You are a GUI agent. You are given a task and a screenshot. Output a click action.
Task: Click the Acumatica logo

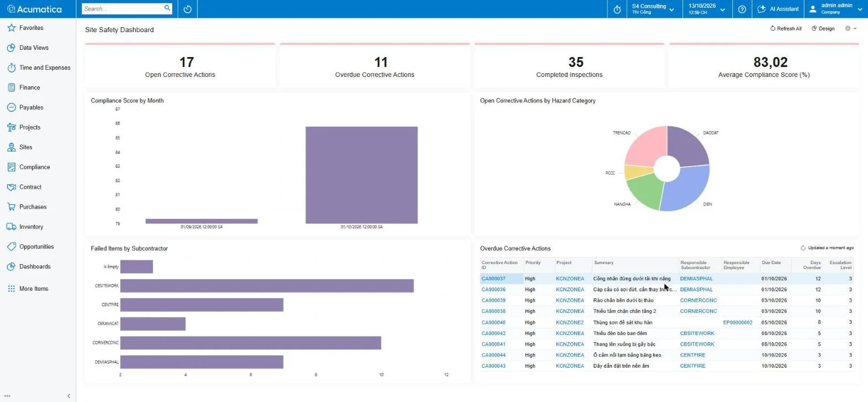(x=34, y=9)
